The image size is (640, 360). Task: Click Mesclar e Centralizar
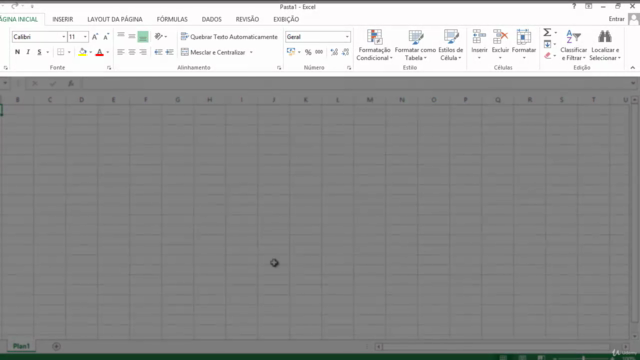(213, 52)
